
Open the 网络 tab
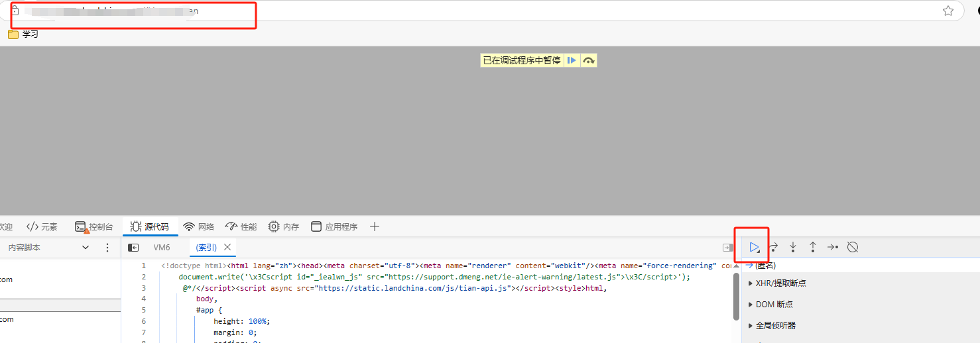199,226
